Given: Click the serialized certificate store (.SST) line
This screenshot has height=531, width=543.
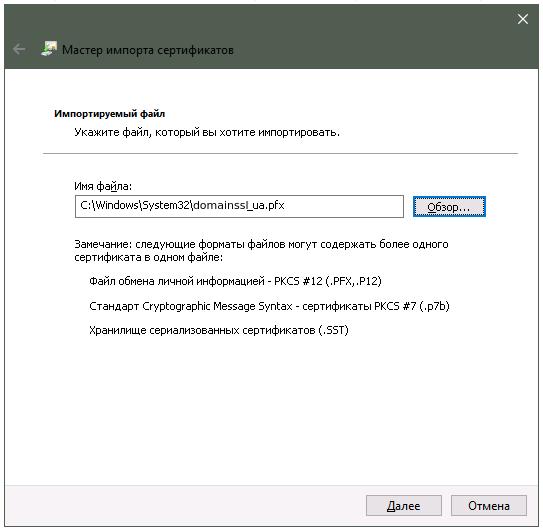Looking at the screenshot, I should tap(219, 330).
